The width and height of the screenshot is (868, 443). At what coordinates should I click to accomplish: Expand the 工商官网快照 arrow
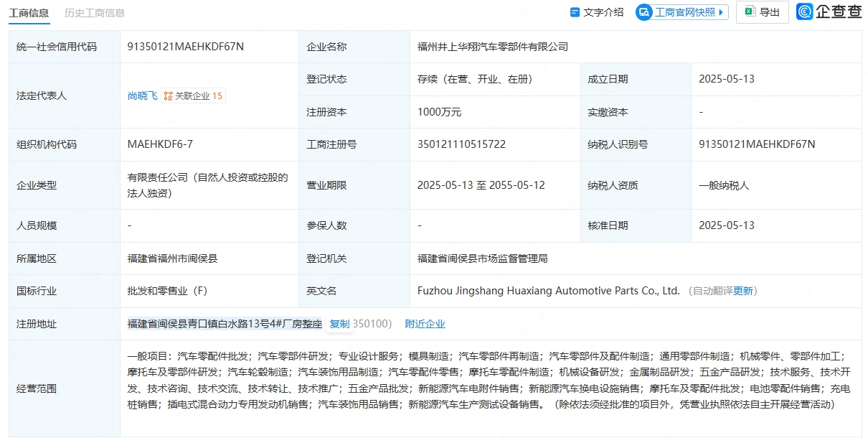tap(721, 12)
